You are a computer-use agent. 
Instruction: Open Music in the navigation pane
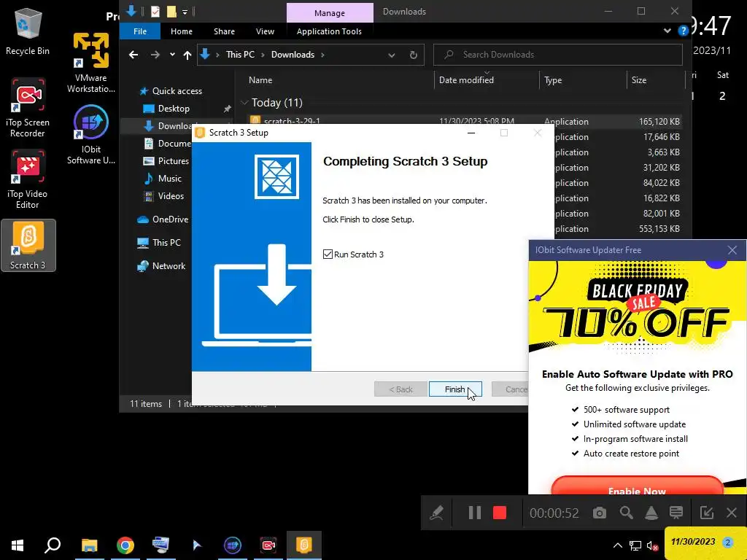[169, 179]
